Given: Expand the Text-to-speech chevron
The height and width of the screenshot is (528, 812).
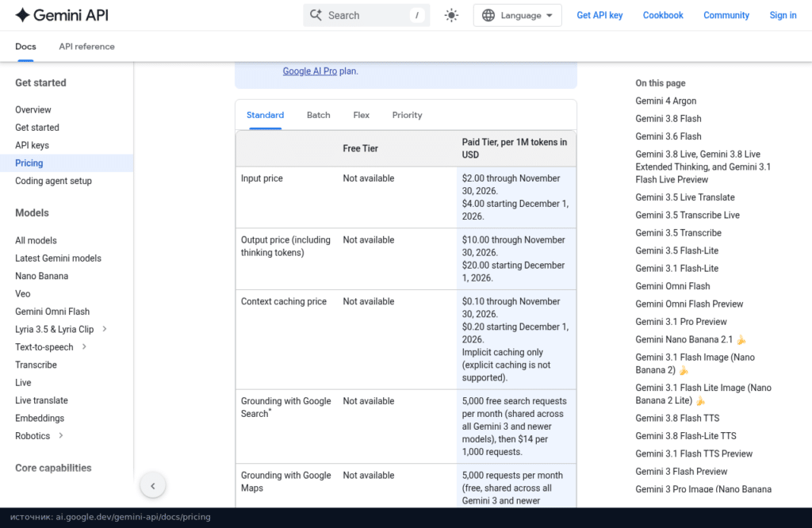Looking at the screenshot, I should pos(84,346).
